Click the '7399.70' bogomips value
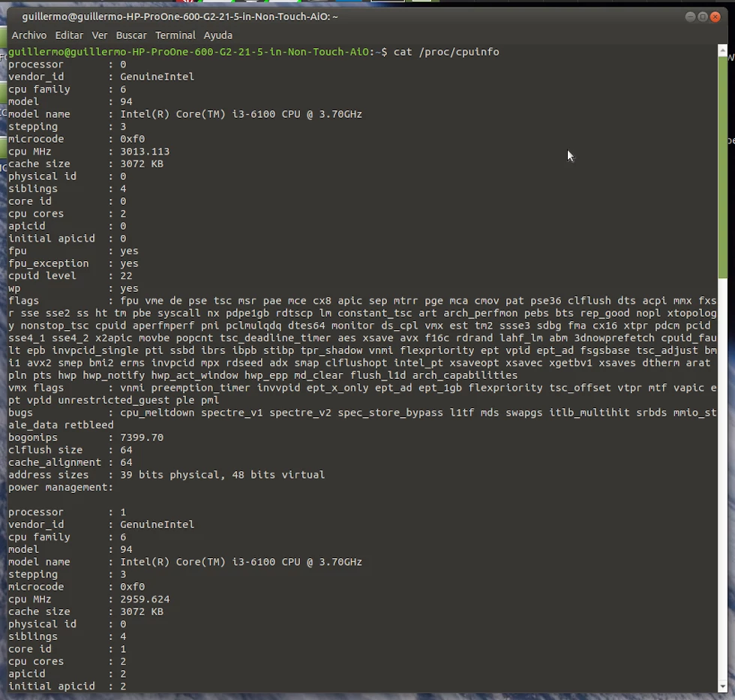 [142, 437]
